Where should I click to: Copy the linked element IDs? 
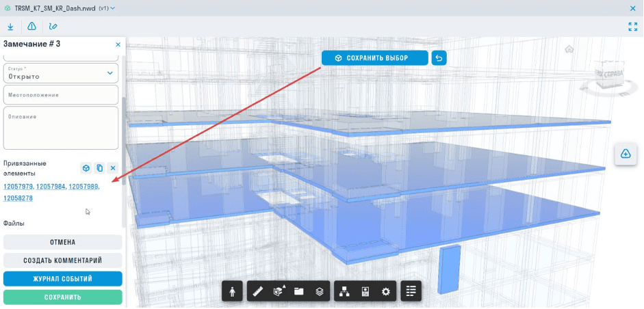tap(99, 168)
